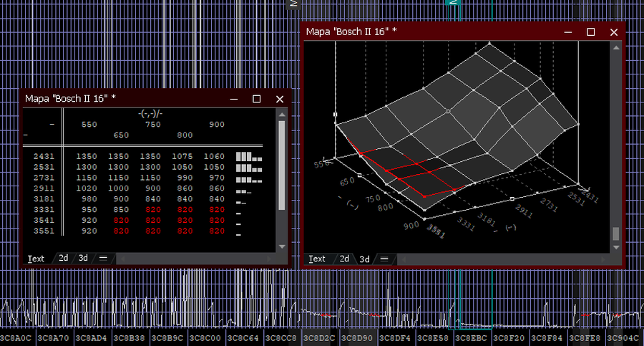
Task: Click the left window vertical scrollbar thumb
Action: [282, 165]
